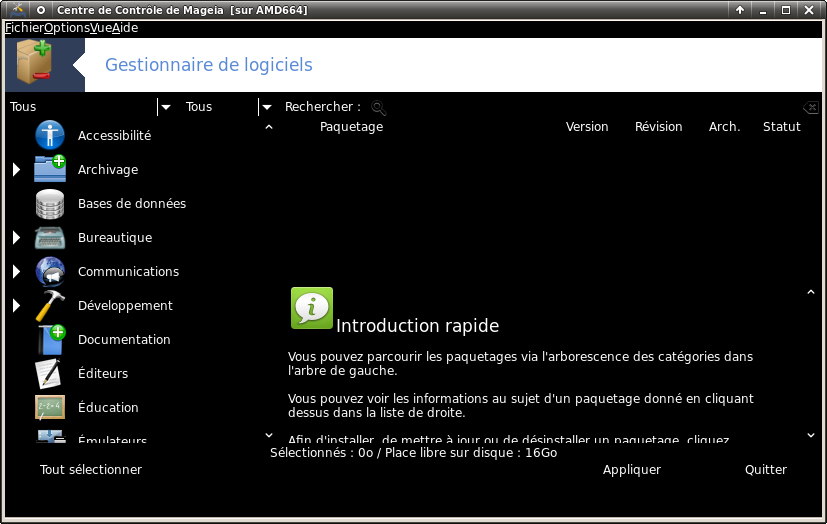827x524 pixels.
Task: Expand the Communications category
Action: tap(16, 271)
